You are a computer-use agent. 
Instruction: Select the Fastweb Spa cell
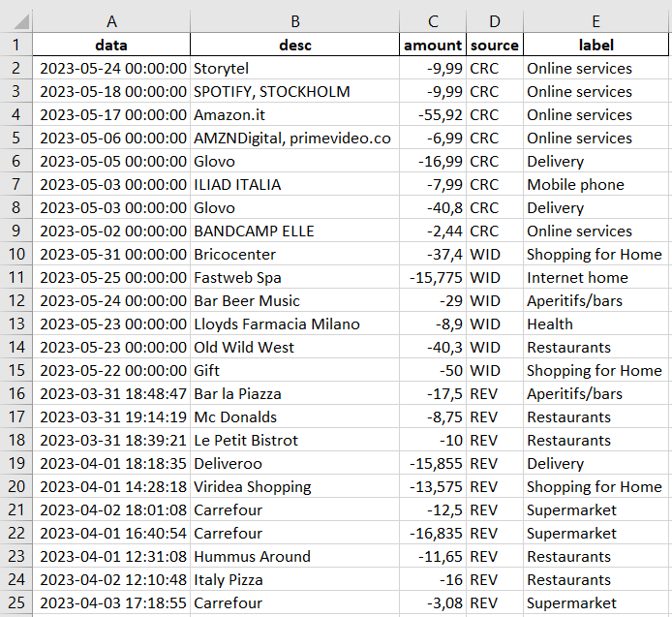click(x=295, y=277)
